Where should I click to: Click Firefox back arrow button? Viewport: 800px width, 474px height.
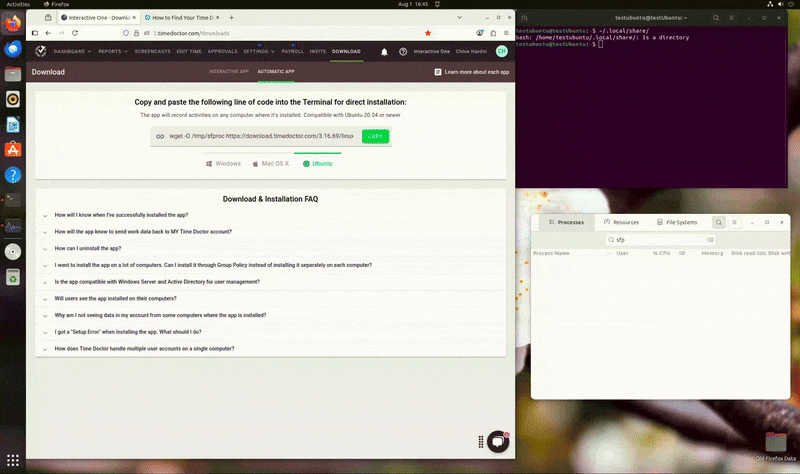(48, 33)
